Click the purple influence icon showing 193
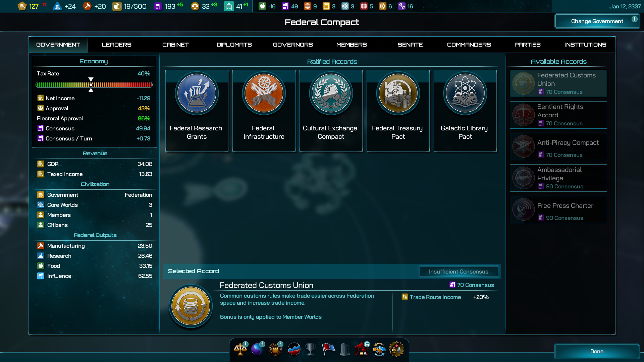Screen dimensions: 644x362 click(158, 6)
